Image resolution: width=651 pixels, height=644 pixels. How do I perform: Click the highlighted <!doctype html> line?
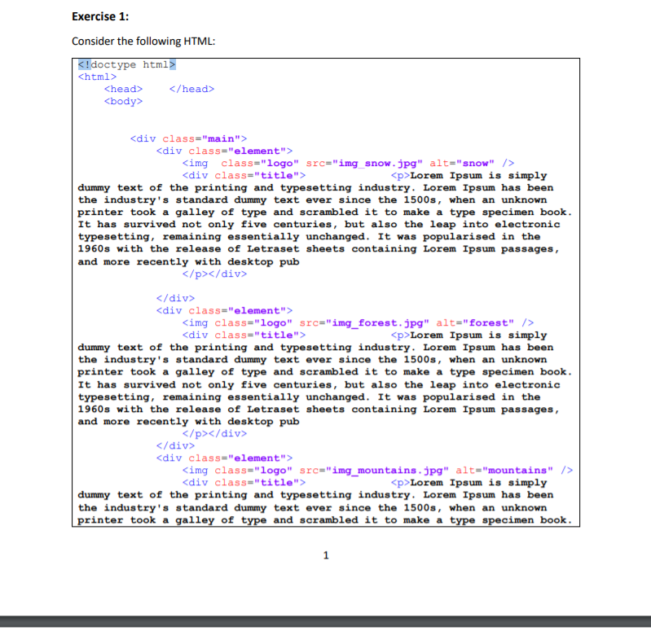tap(127, 65)
